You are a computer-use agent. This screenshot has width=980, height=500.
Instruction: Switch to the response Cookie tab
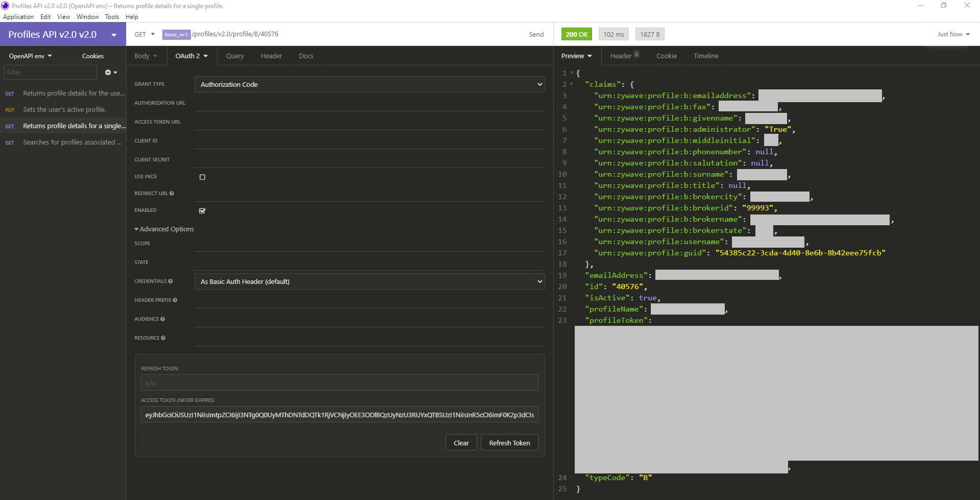click(667, 56)
